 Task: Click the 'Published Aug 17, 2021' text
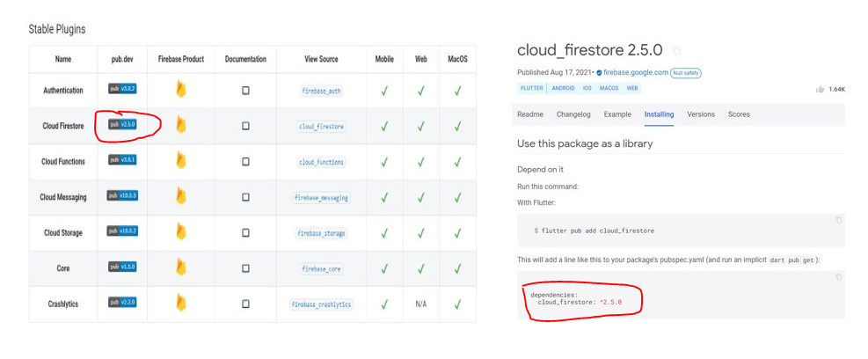click(x=554, y=72)
